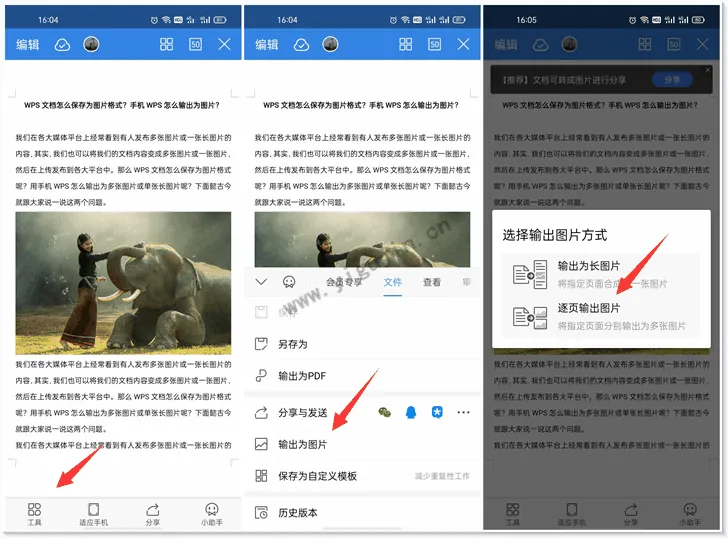The height and width of the screenshot is (539, 728).
Task: Tap page count 50 icon in middle screen
Action: coord(435,44)
